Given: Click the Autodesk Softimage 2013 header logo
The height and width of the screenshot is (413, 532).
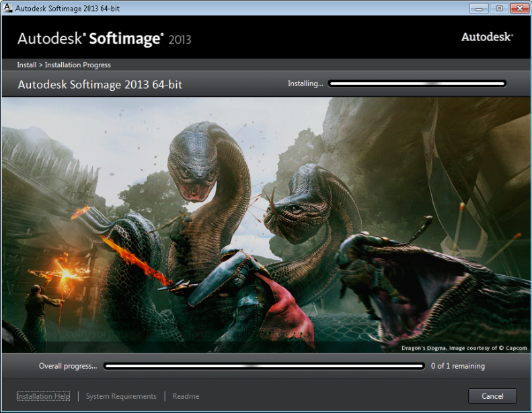Looking at the screenshot, I should (104, 38).
